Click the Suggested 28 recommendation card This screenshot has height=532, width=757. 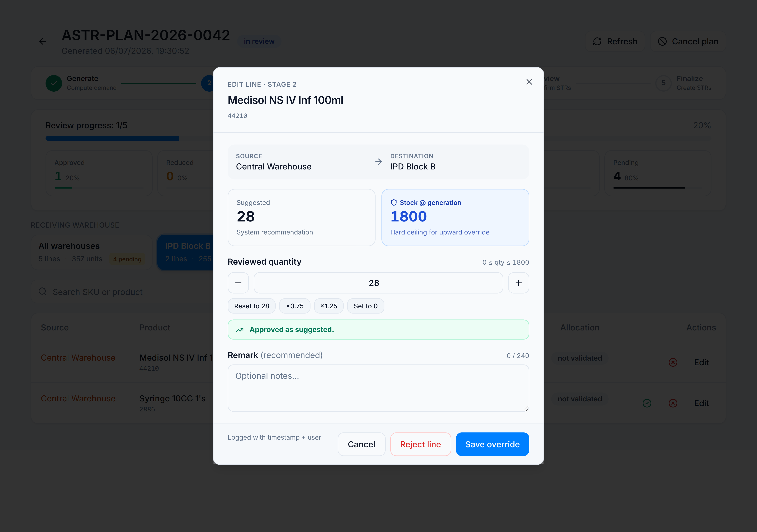point(301,217)
